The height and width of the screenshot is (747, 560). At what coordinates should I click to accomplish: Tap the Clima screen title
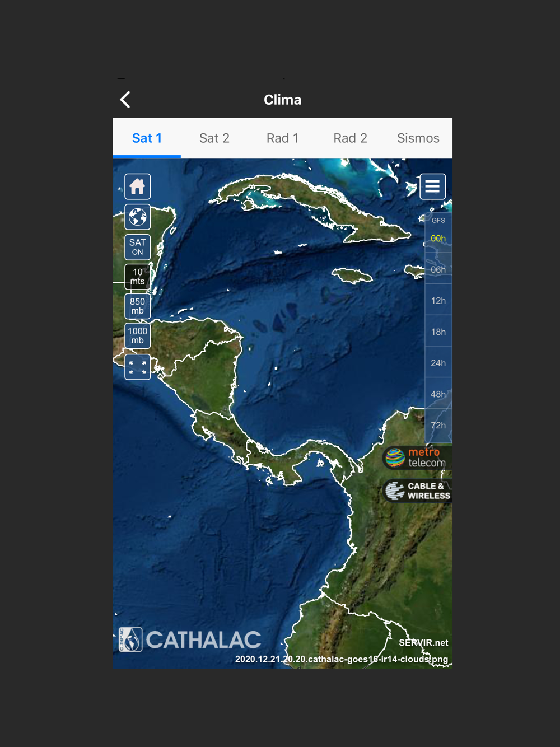(x=283, y=100)
